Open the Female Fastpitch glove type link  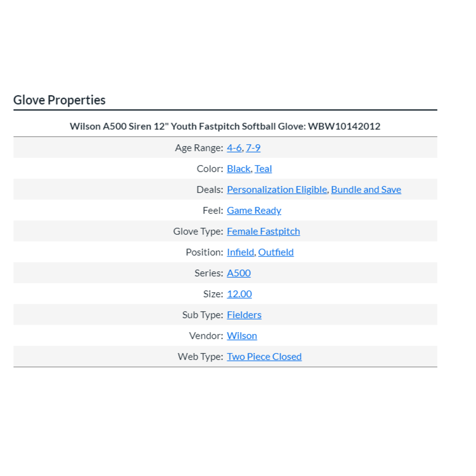click(263, 231)
